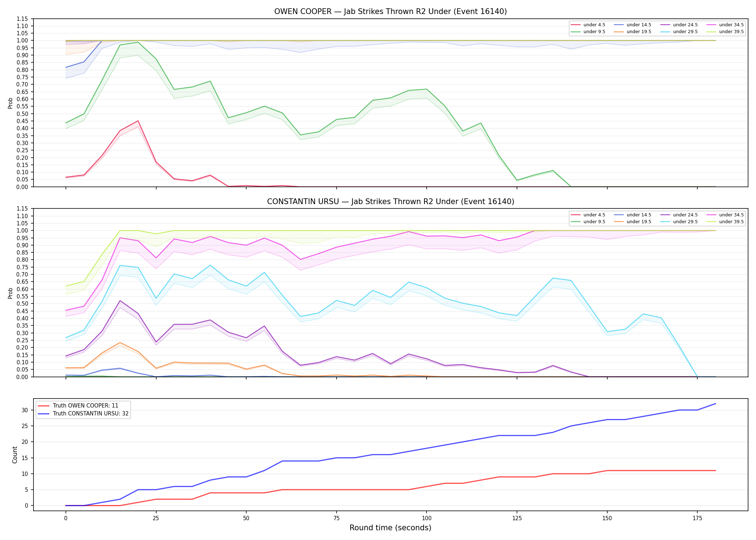Viewport: 756px width, 540px height.
Task: Click y-axis tick '5' on Count chart
Action: pos(27,490)
